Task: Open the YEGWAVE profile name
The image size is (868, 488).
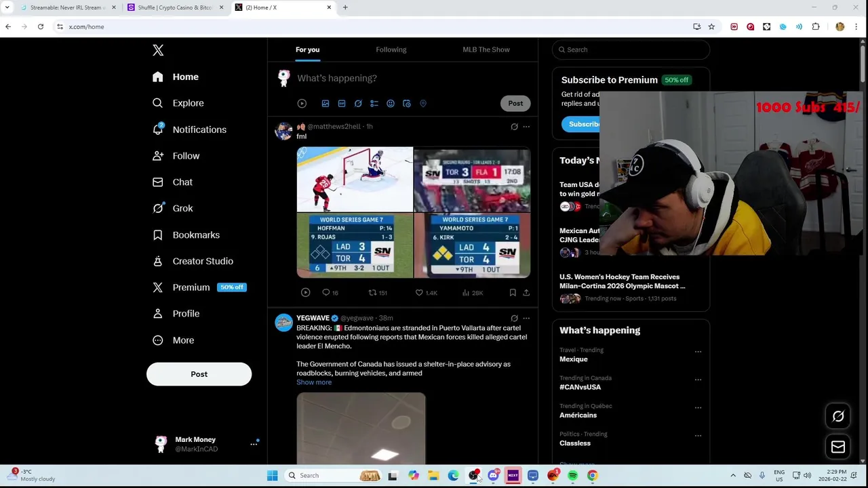Action: pyautogui.click(x=313, y=318)
